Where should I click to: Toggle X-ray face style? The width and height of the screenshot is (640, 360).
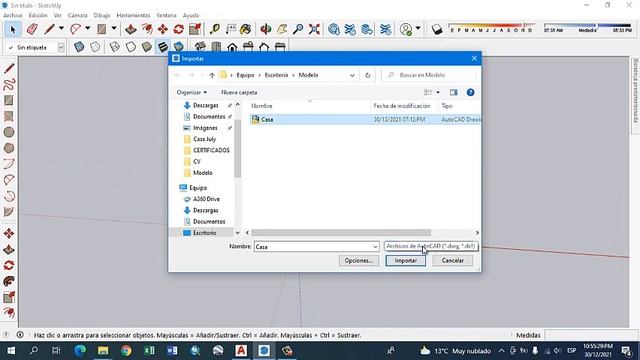(x=79, y=47)
